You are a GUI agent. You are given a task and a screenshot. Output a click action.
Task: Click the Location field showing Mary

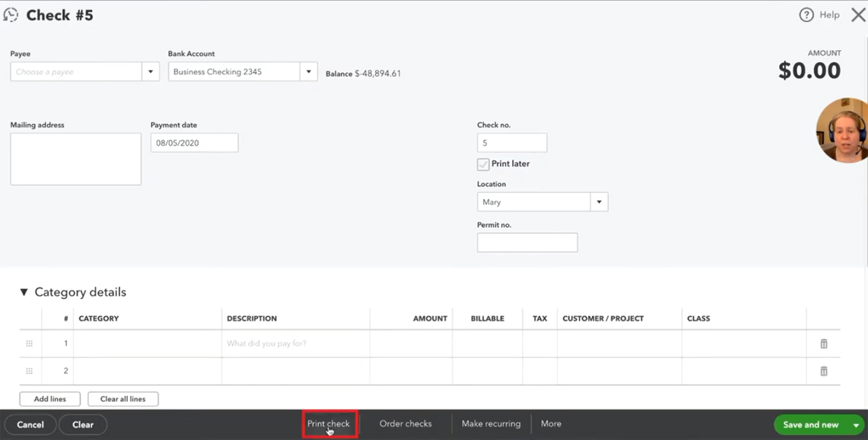(534, 202)
